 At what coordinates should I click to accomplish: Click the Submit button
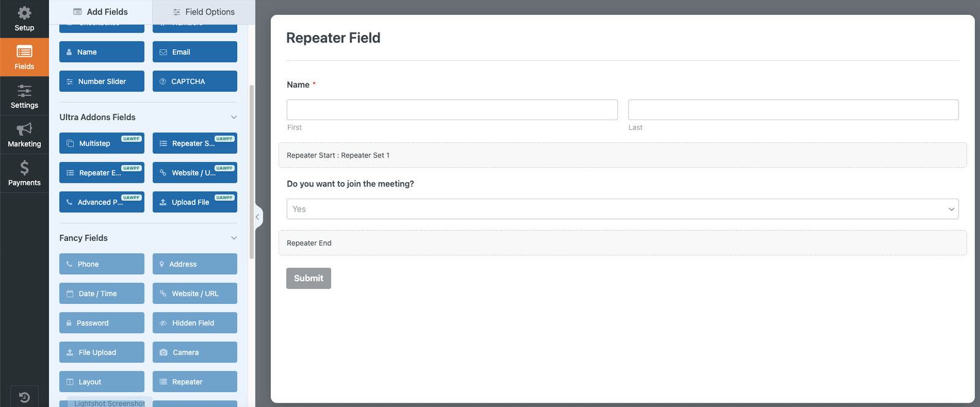pyautogui.click(x=309, y=278)
